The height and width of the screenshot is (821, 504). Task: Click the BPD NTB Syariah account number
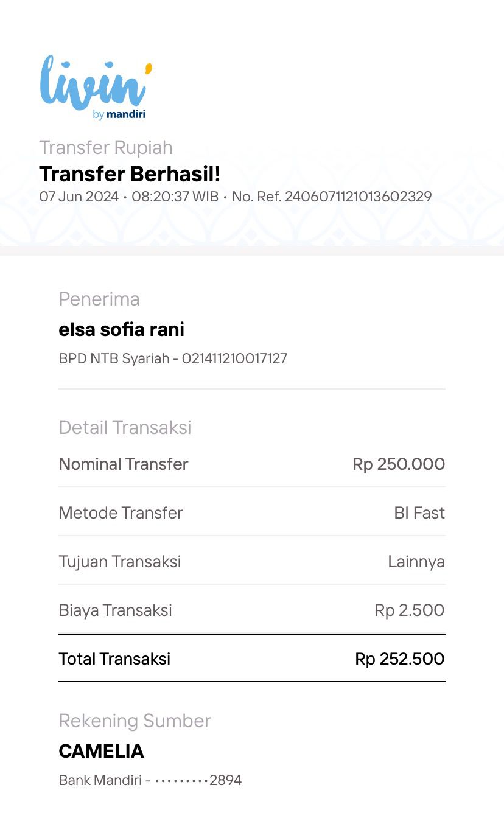click(x=234, y=358)
